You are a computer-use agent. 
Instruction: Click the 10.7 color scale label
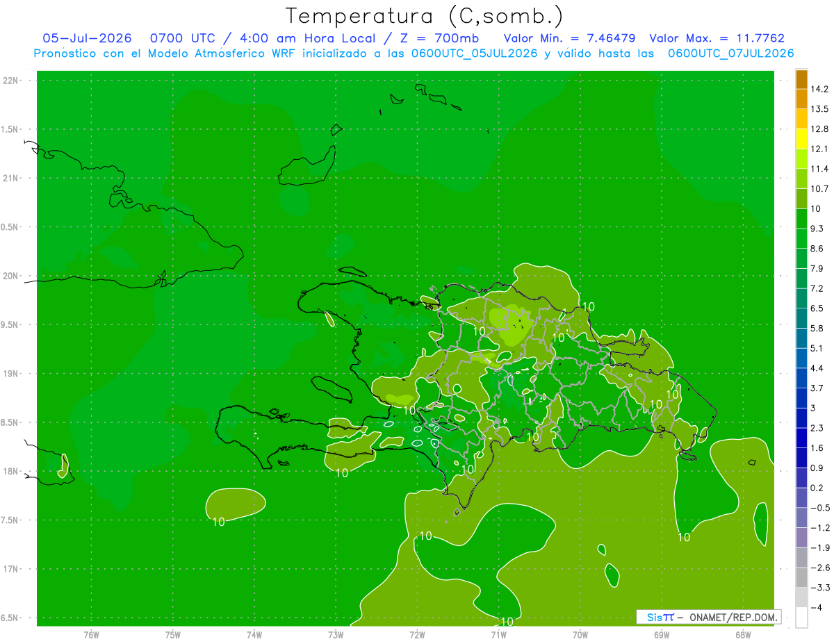pyautogui.click(x=819, y=189)
